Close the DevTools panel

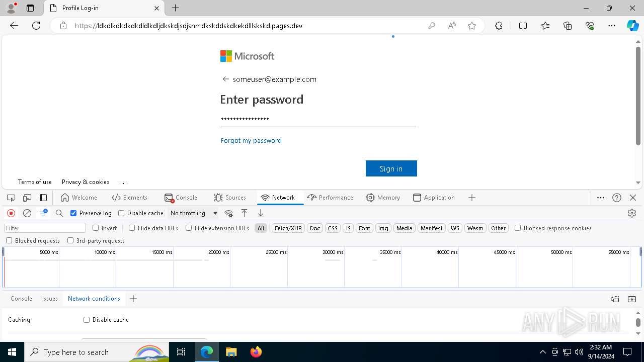click(633, 198)
